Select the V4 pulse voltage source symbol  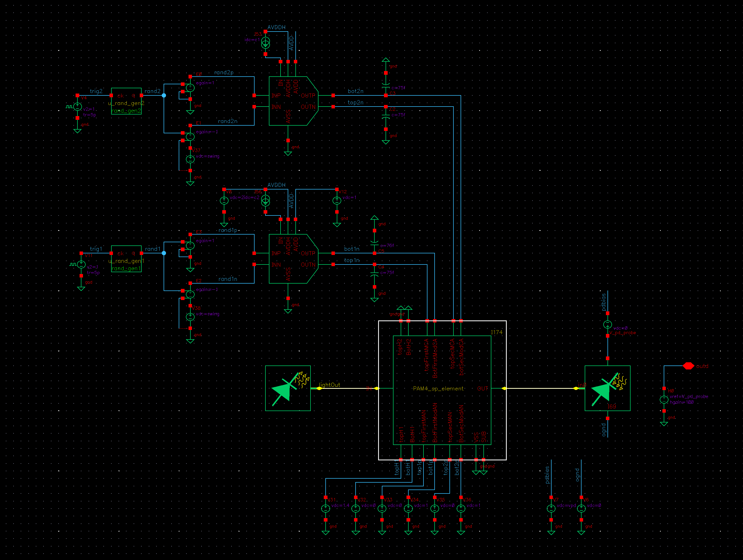[78, 107]
